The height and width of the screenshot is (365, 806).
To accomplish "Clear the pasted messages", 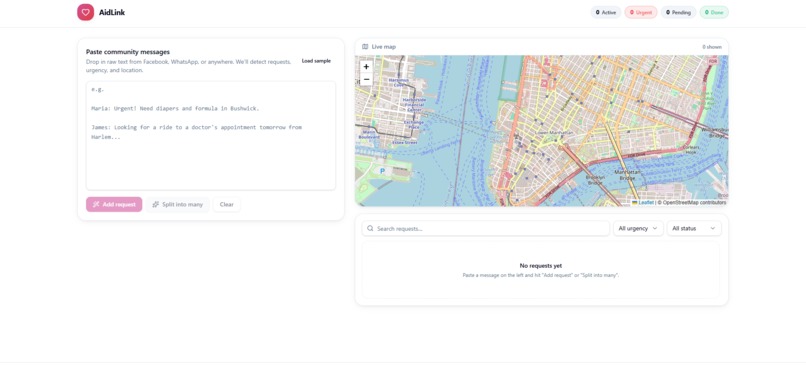I will pyautogui.click(x=227, y=204).
